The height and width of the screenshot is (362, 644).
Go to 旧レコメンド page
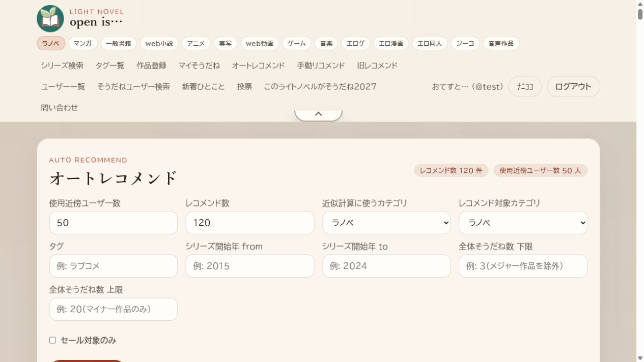point(377,66)
